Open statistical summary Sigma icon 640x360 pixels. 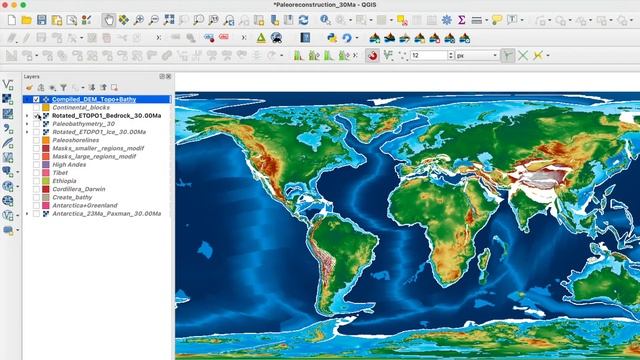(462, 20)
